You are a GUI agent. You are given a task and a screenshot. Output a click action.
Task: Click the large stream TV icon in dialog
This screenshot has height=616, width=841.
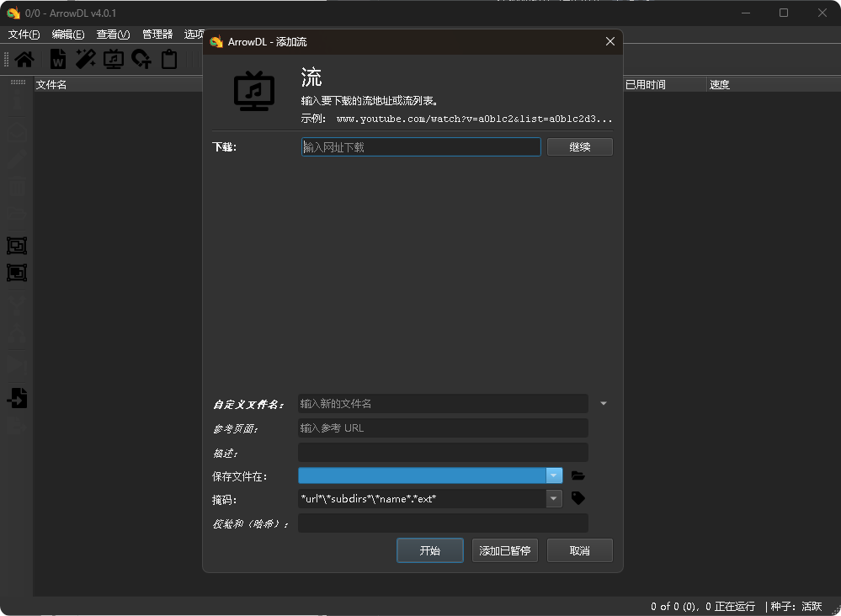pyautogui.click(x=254, y=91)
